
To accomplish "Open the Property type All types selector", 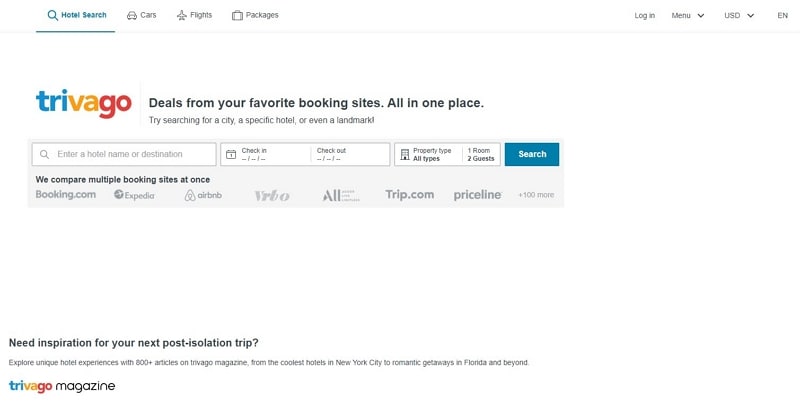I will coord(432,154).
